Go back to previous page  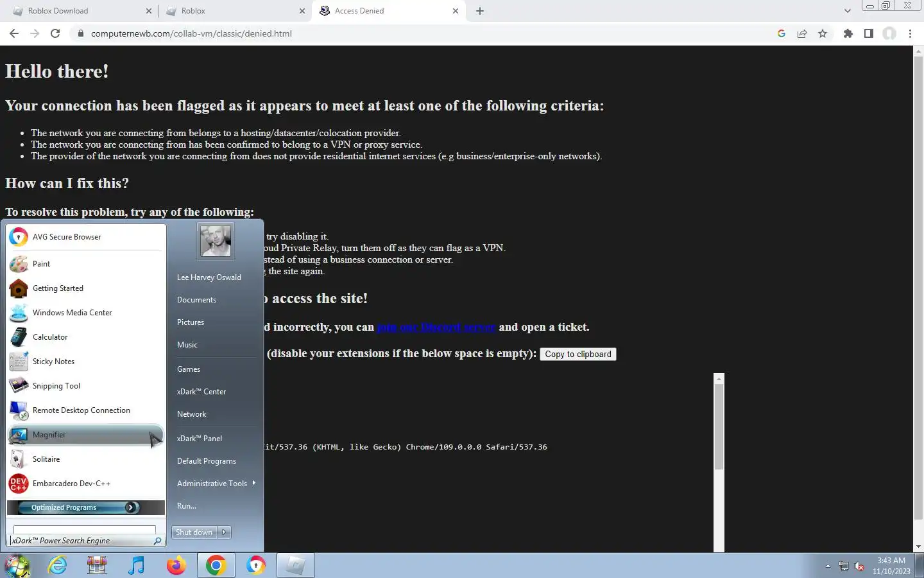tap(14, 33)
